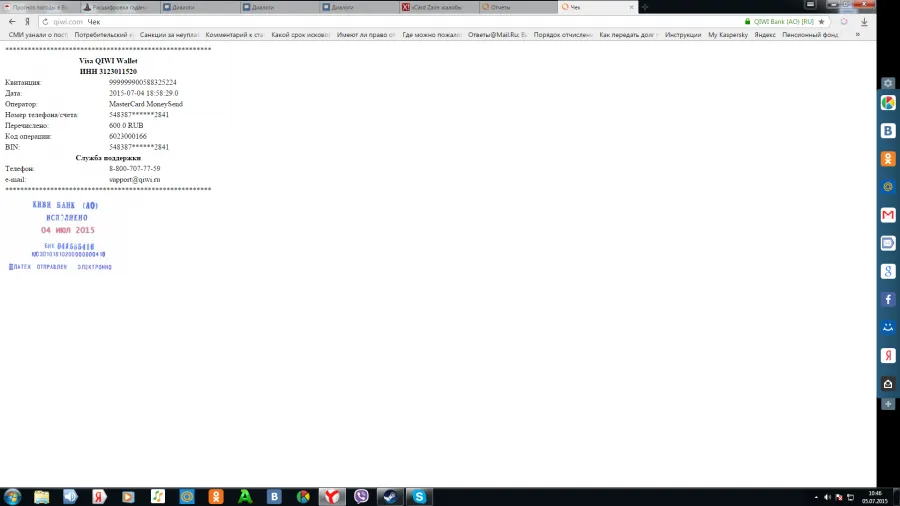
Task: Click the operator MasterCard MoneySend
Action: (146, 104)
